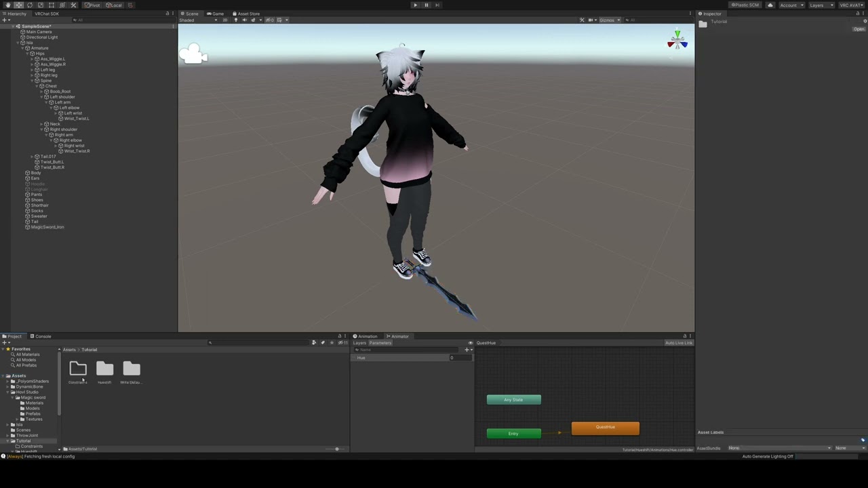Select the Rect Transform tool
The width and height of the screenshot is (868, 488).
[51, 5]
